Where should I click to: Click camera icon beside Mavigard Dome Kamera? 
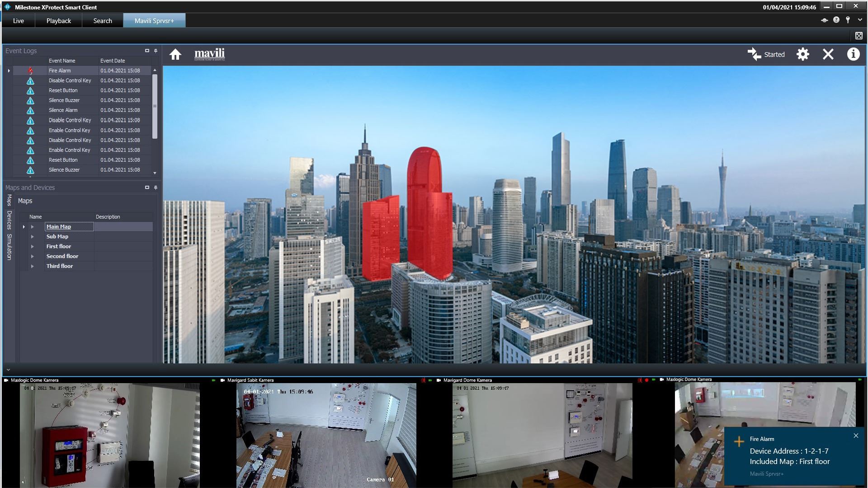[x=439, y=380]
